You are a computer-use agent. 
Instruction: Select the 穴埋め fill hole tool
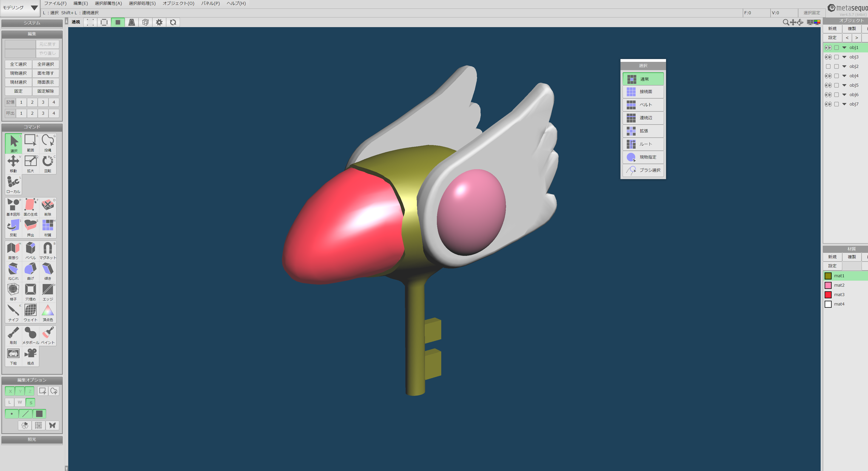point(30,292)
